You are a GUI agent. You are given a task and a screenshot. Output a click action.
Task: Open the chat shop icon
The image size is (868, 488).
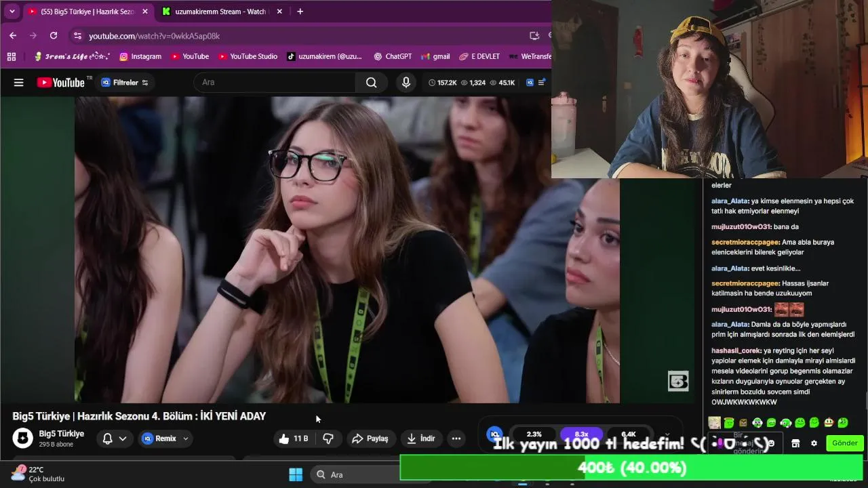pyautogui.click(x=795, y=443)
